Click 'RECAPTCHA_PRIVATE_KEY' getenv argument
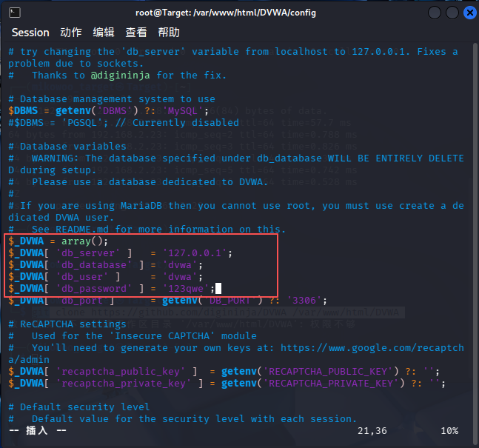The width and height of the screenshot is (479, 448). pyautogui.click(x=331, y=384)
